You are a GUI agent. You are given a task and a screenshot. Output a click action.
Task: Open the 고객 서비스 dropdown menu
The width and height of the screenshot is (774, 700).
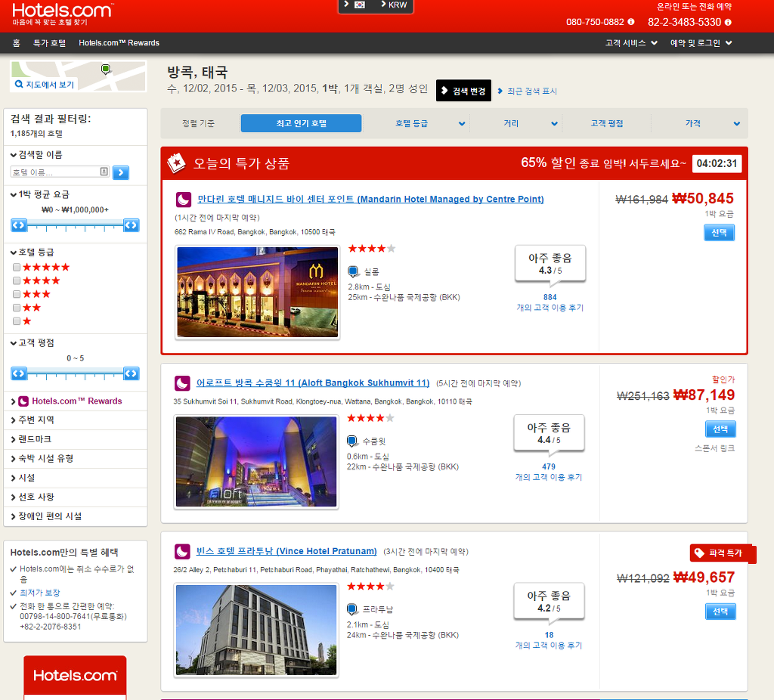631,43
